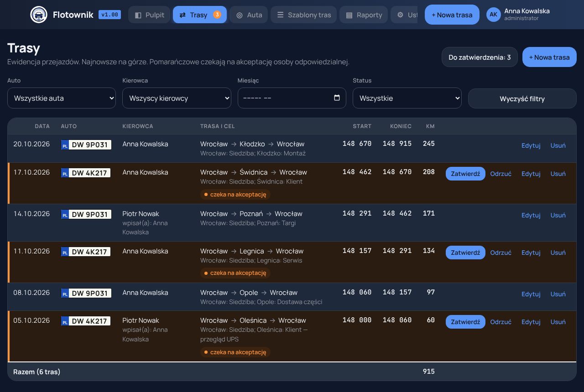584x392 pixels.
Task: Click + Nowa trasa in top navigation bar
Action: tap(452, 15)
